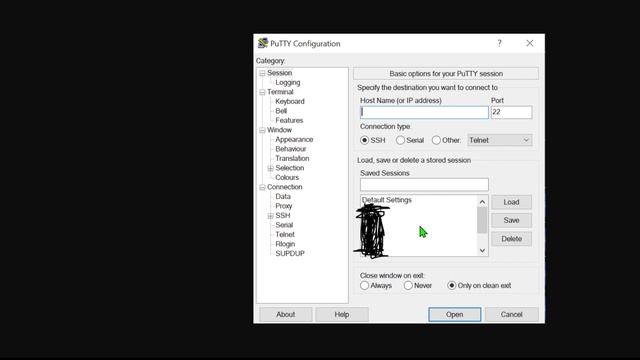Open Translation settings
Viewport: 640px width, 360px height.
pyautogui.click(x=292, y=158)
